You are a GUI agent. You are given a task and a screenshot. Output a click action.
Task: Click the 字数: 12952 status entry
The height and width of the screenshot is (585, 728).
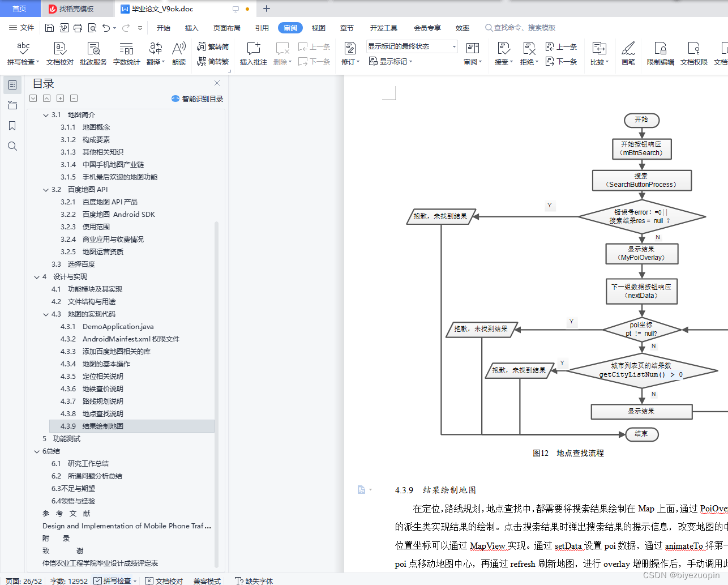click(x=69, y=580)
